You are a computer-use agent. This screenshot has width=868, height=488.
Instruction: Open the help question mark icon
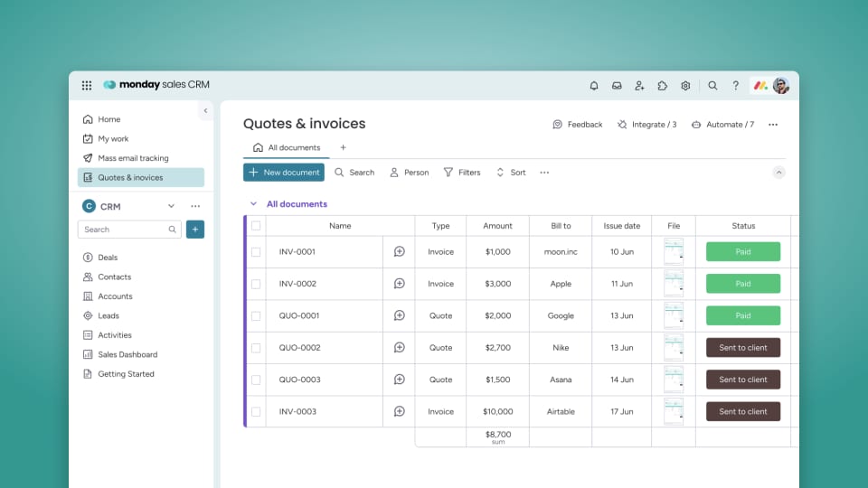tap(735, 86)
